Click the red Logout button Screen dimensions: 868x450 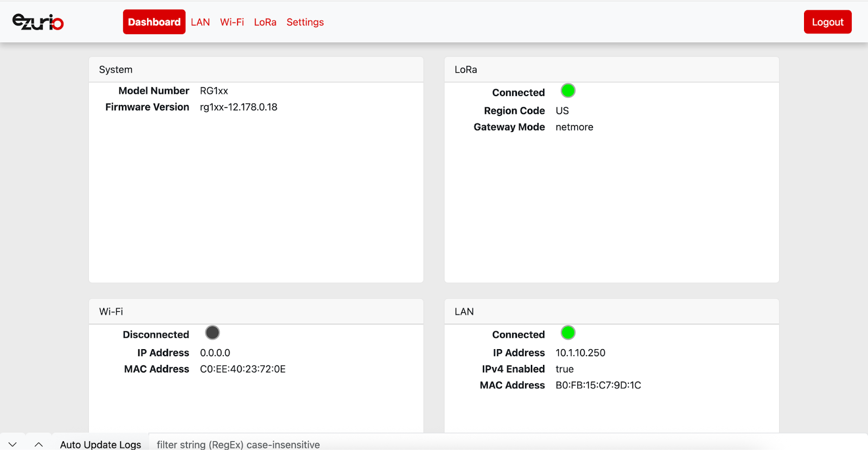coord(827,22)
